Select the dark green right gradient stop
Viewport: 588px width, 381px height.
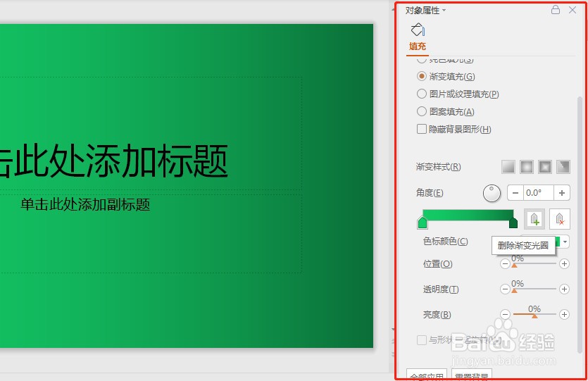pyautogui.click(x=513, y=223)
